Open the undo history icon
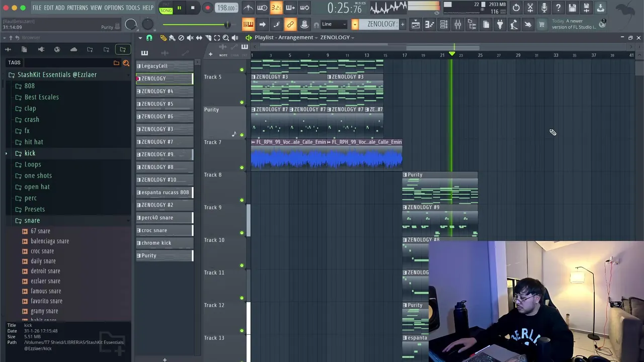This screenshot has width=644, height=362. (x=516, y=8)
